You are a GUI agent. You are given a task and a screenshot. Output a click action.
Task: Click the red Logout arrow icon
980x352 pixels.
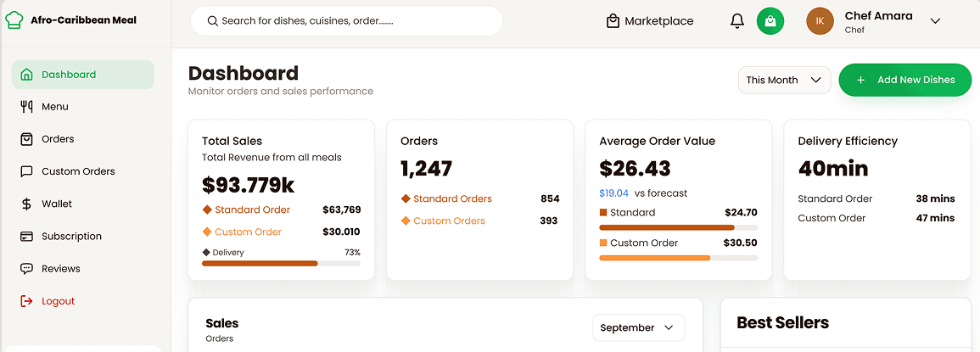coord(26,301)
